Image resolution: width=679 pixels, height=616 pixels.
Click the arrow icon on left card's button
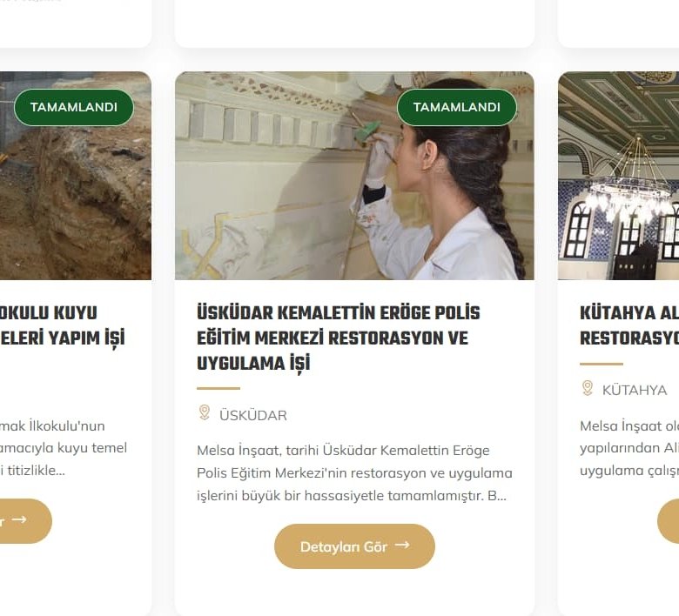(x=19, y=519)
